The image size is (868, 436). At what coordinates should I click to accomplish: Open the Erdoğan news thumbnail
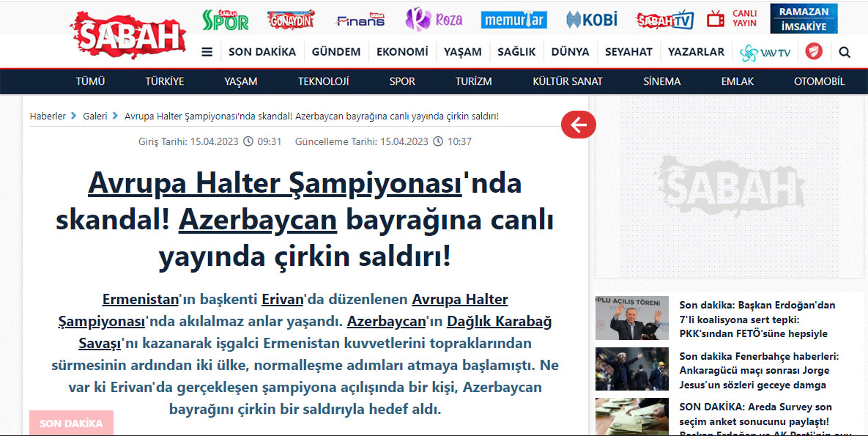pyautogui.click(x=631, y=318)
